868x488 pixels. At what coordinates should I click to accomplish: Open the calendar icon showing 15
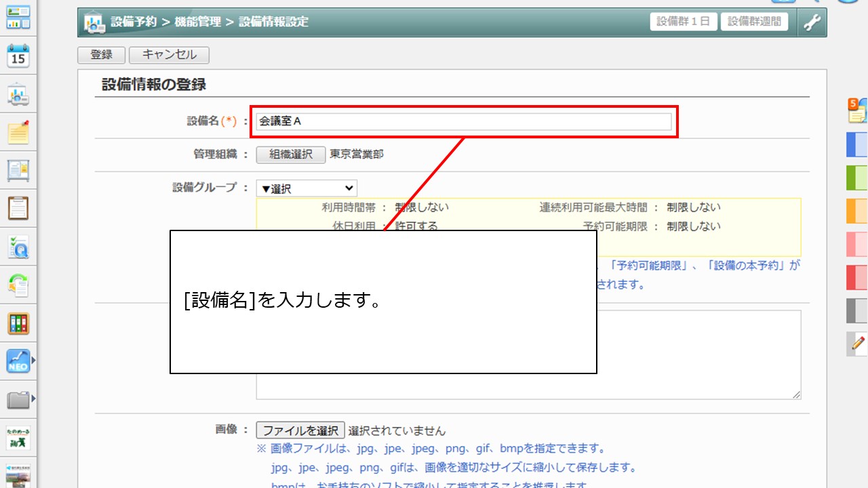18,56
